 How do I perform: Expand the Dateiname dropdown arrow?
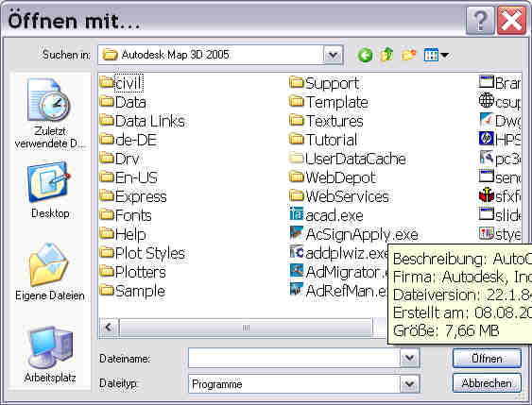tap(409, 358)
